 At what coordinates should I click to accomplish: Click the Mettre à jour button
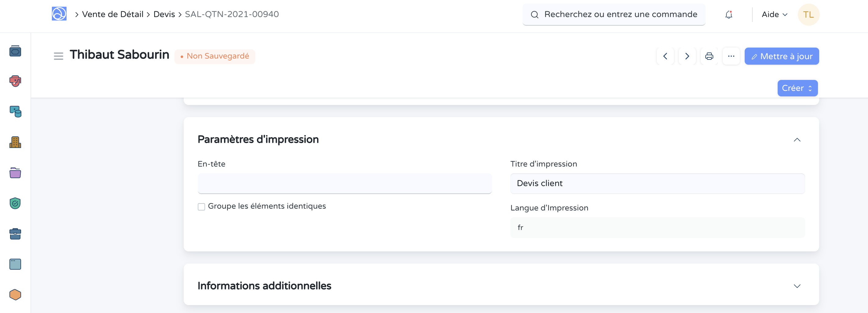pos(782,56)
